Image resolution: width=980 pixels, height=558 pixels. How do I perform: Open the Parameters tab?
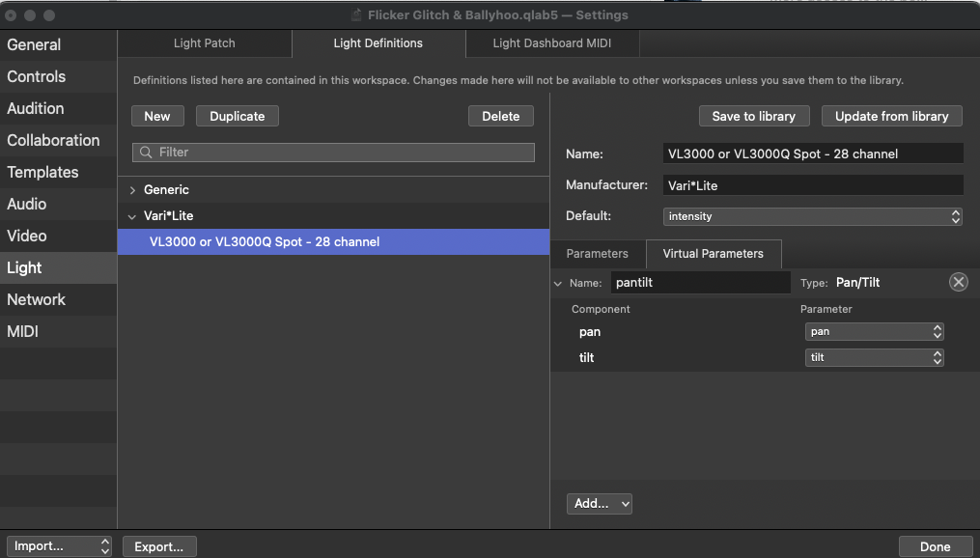tap(597, 254)
